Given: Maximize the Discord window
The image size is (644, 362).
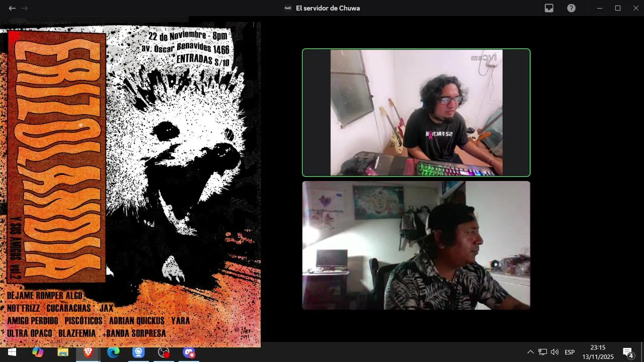Looking at the screenshot, I should pos(618,8).
